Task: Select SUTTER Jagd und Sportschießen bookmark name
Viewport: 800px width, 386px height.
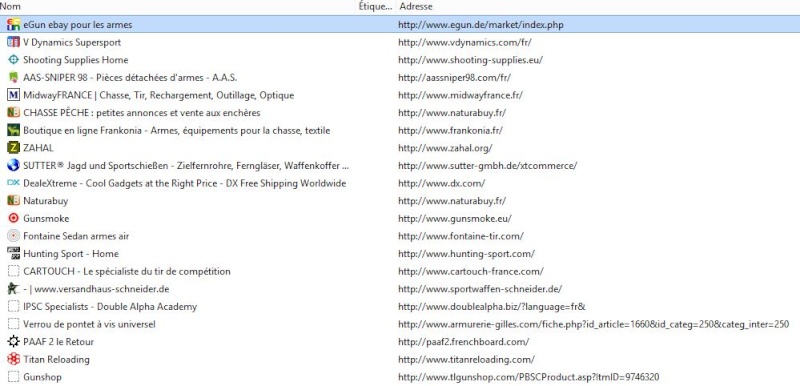Action: point(186,166)
